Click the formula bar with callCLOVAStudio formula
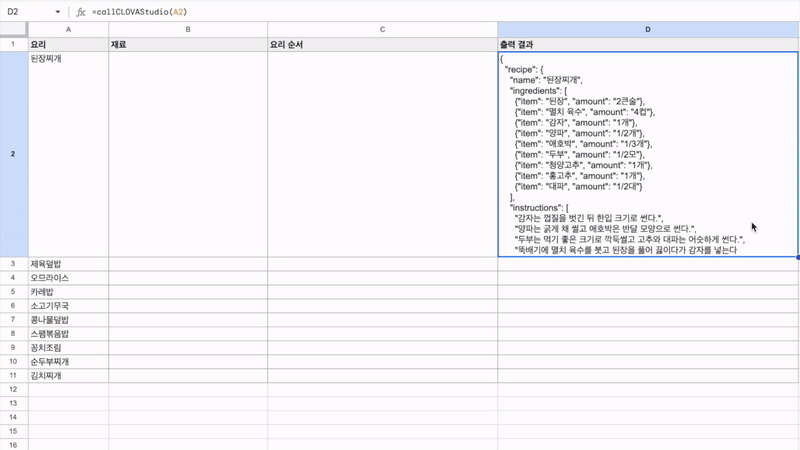The width and height of the screenshot is (800, 450). [x=400, y=12]
